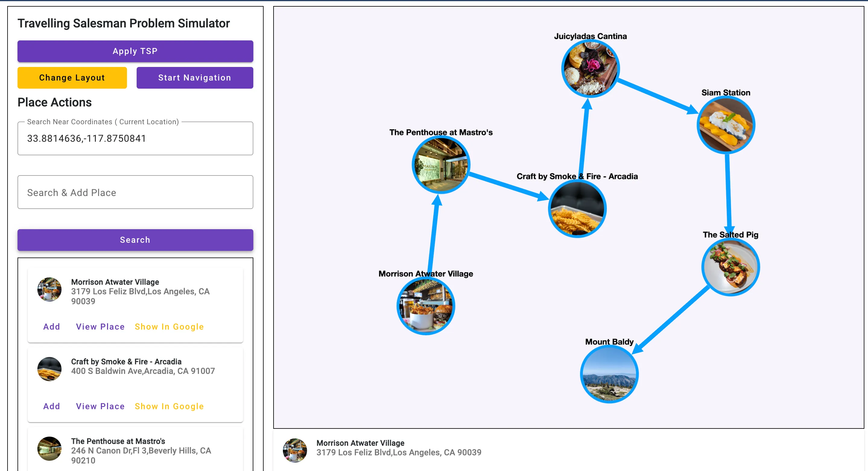The width and height of the screenshot is (868, 471).
Task: Focus the Search Near Coordinates field
Action: (x=135, y=138)
